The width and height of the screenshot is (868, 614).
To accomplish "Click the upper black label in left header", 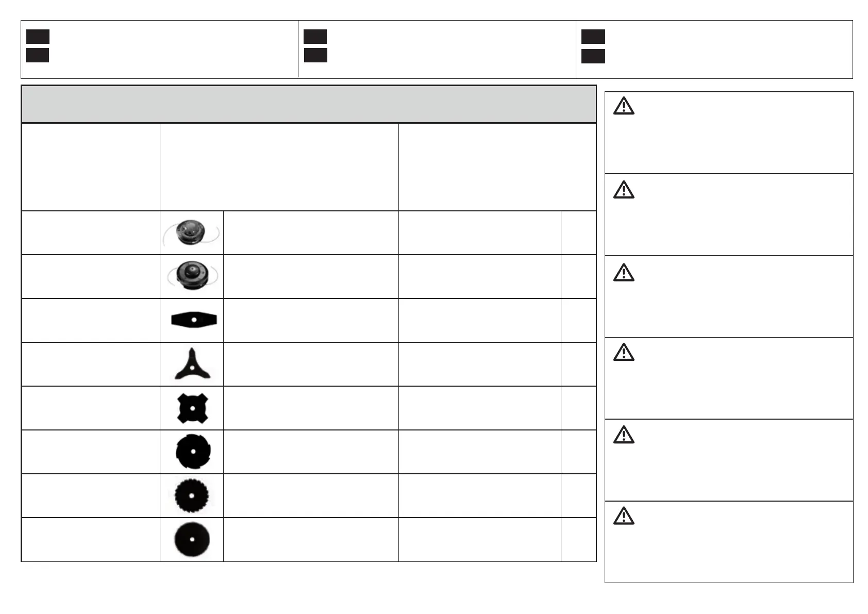I will [x=38, y=37].
